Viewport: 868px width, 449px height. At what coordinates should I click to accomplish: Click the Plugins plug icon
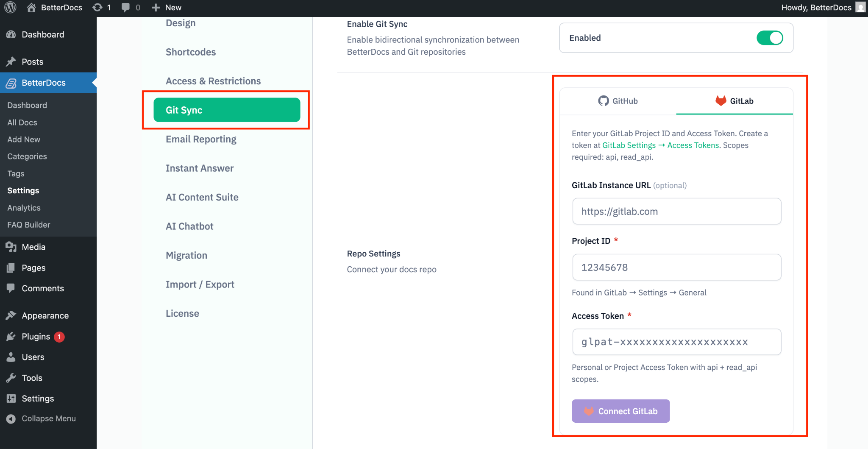(x=11, y=337)
